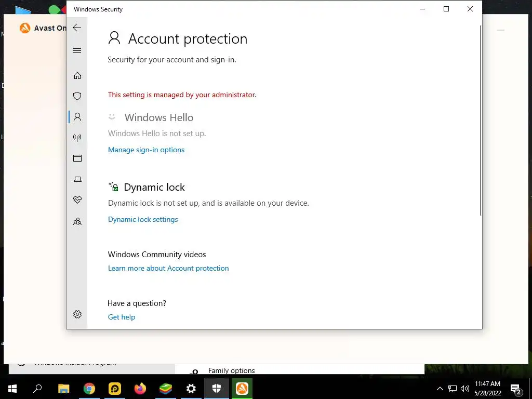Open Settings gear in Windows Security sidebar
The width and height of the screenshot is (532, 399).
[x=77, y=314]
